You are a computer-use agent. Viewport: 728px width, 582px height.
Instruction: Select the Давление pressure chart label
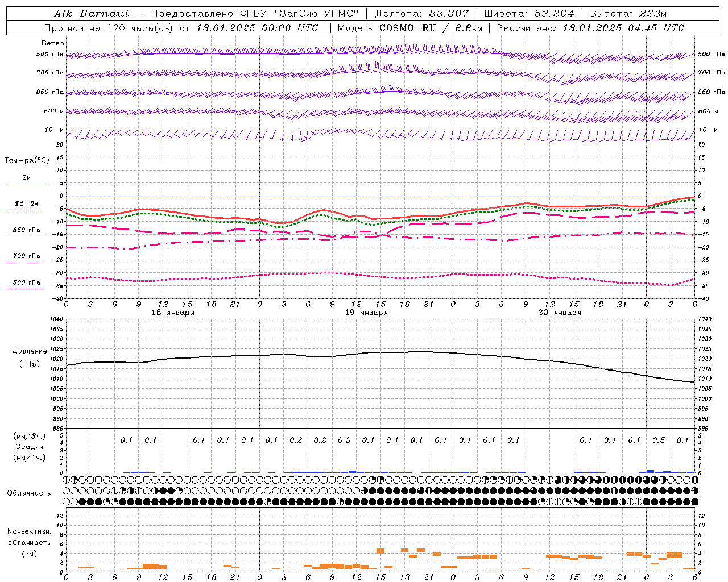(x=30, y=351)
